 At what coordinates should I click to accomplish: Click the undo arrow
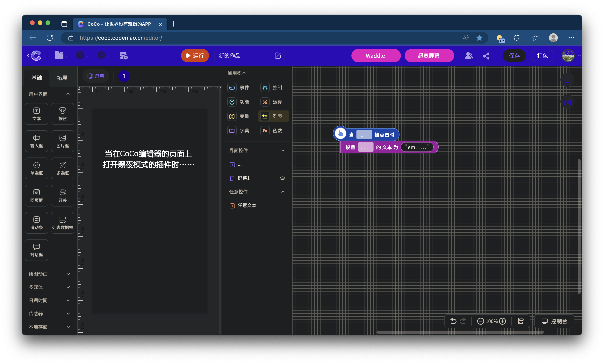(x=454, y=321)
